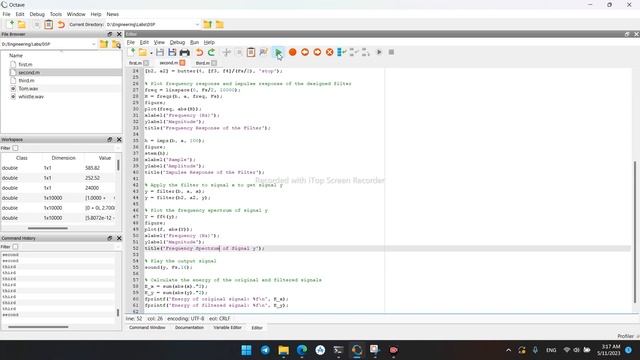This screenshot has width=640, height=360.
Task: Click the editor Find and Replace icon
Action: (263, 52)
